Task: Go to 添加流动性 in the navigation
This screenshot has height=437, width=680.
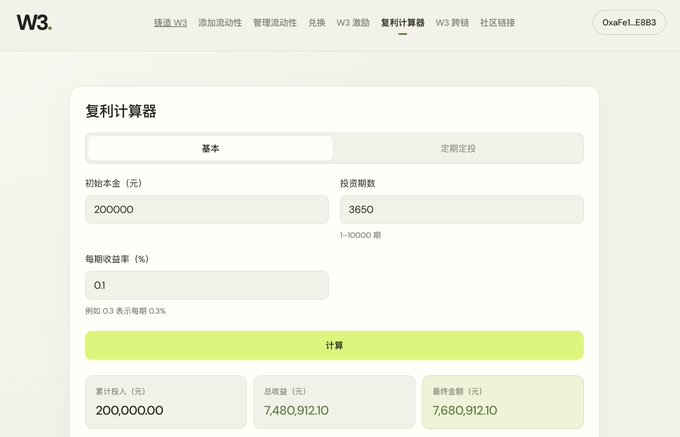Action: click(x=220, y=23)
